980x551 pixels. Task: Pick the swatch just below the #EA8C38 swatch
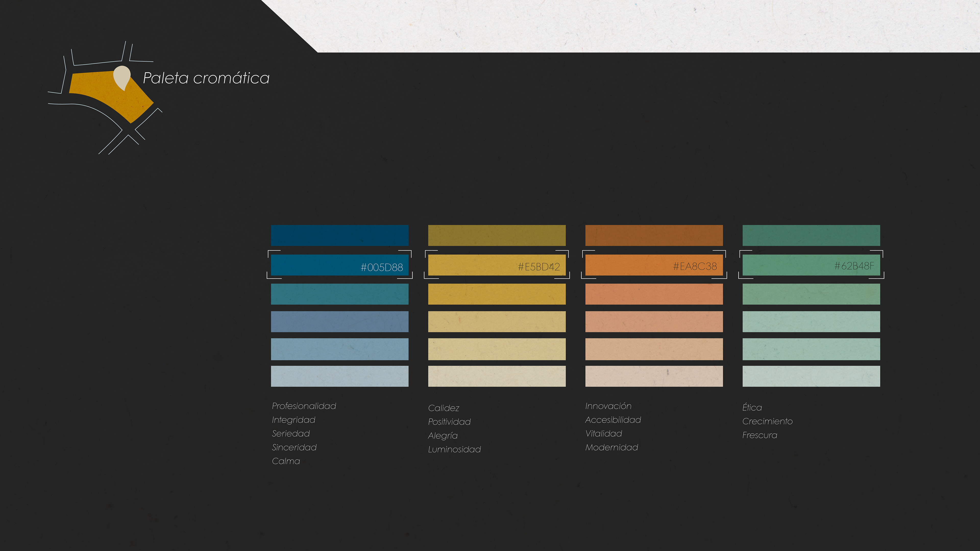pos(654,294)
